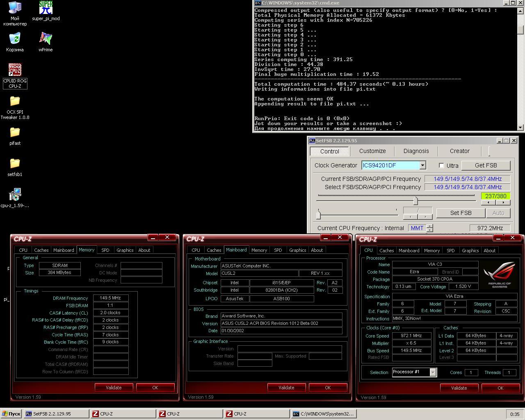Screen dimensions: 525x420
Task: Open the Processor #1 selection dropdown
Action: tap(433, 372)
